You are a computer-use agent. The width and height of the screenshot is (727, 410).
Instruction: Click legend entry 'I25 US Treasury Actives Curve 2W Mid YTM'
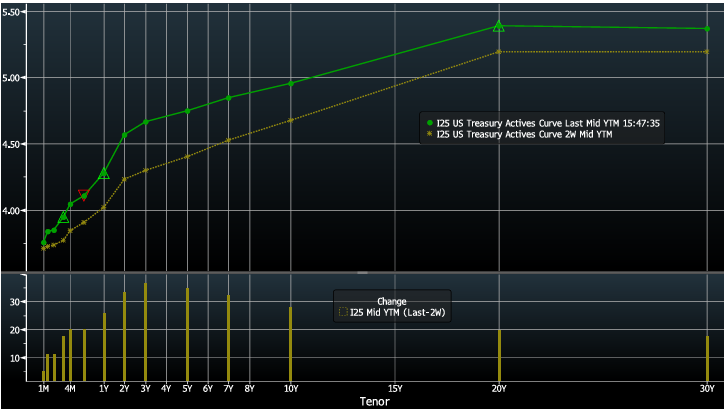coord(524,135)
